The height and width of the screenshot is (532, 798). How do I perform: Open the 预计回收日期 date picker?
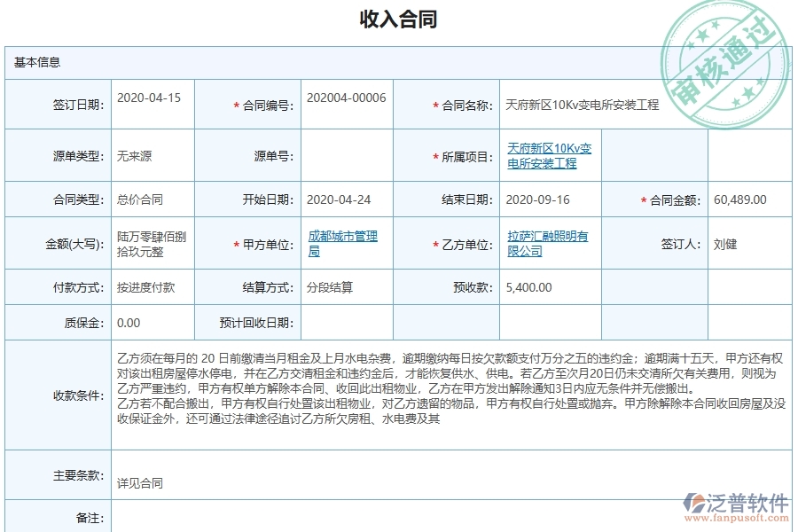pyautogui.click(x=346, y=322)
